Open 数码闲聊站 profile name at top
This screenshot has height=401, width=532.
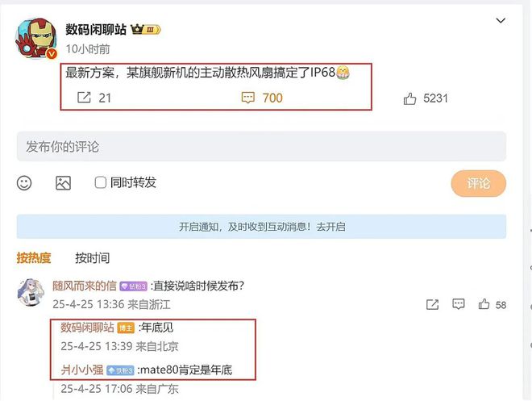click(x=96, y=30)
